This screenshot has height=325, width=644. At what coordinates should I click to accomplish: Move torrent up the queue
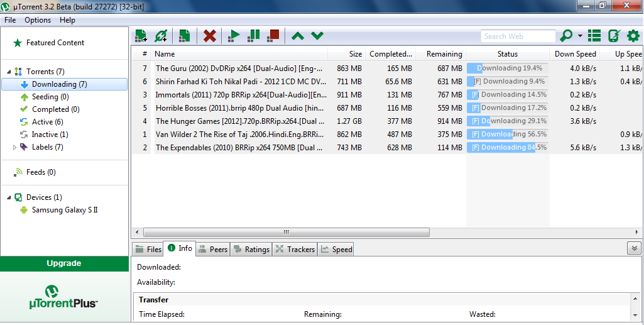[x=298, y=36]
